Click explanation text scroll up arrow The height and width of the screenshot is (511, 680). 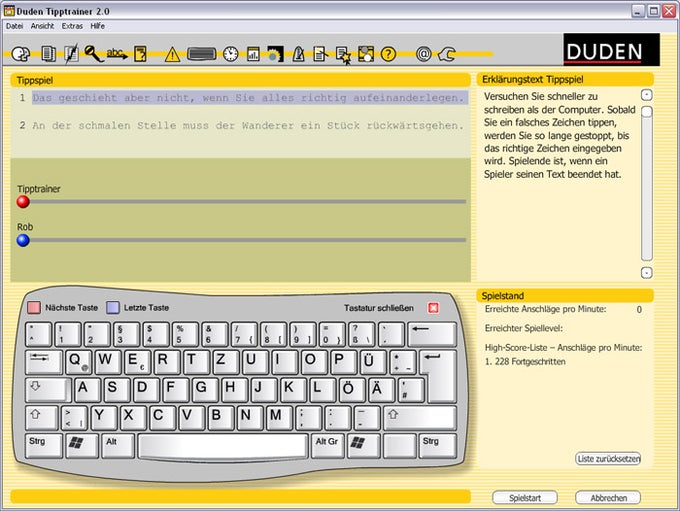pyautogui.click(x=647, y=95)
